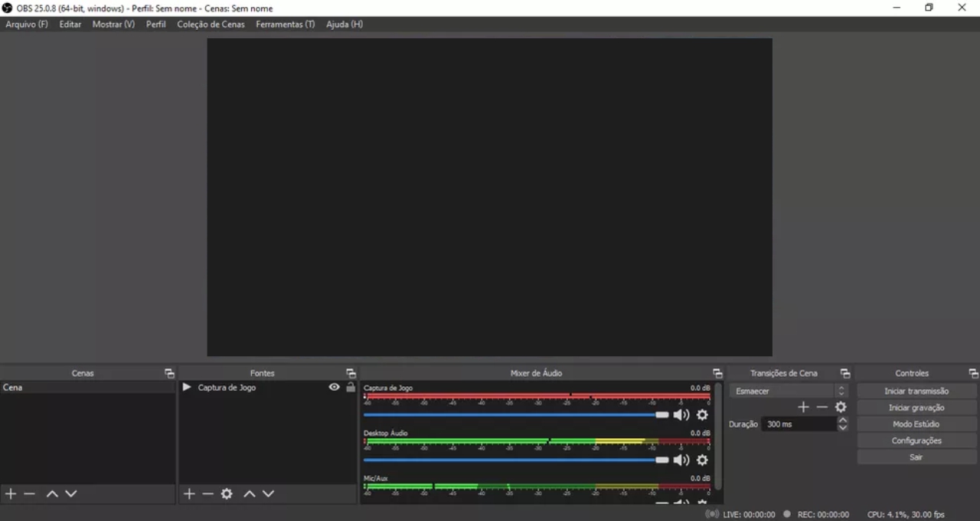Undock the Fontes panel with its float icon
The image size is (980, 521).
[351, 373]
